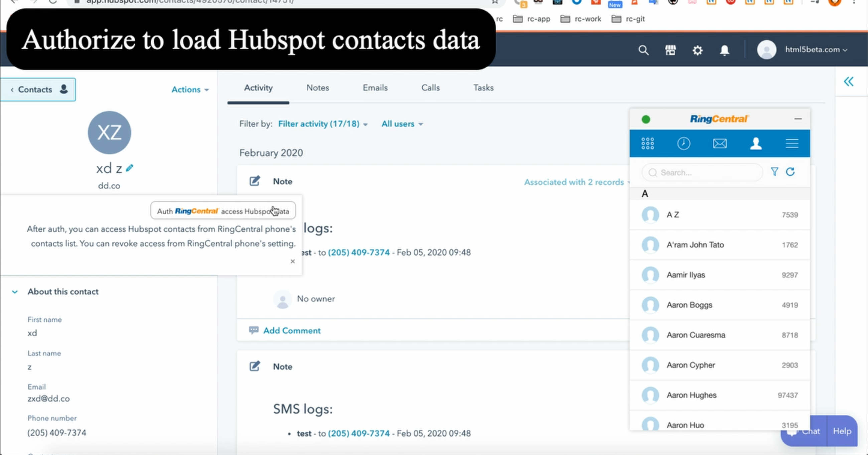Switch to the Calls tab
This screenshot has height=455, width=868.
pyautogui.click(x=430, y=88)
